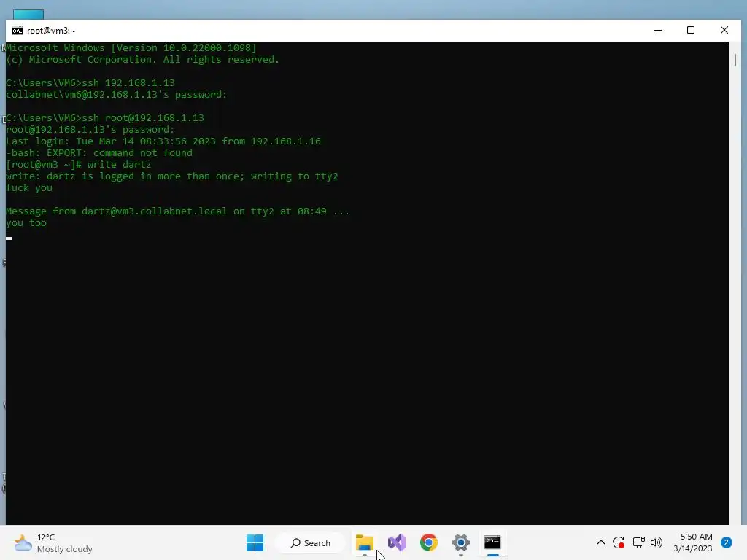Minimize the root@vm3 terminal window
Viewport: 747px width, 560px height.
coord(658,30)
